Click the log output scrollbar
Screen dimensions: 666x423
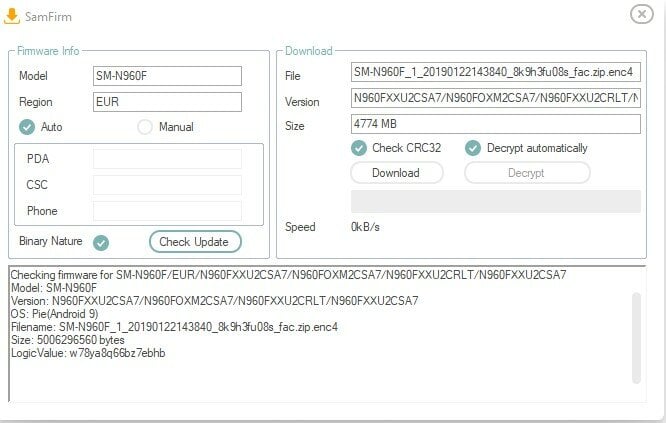coord(636,338)
